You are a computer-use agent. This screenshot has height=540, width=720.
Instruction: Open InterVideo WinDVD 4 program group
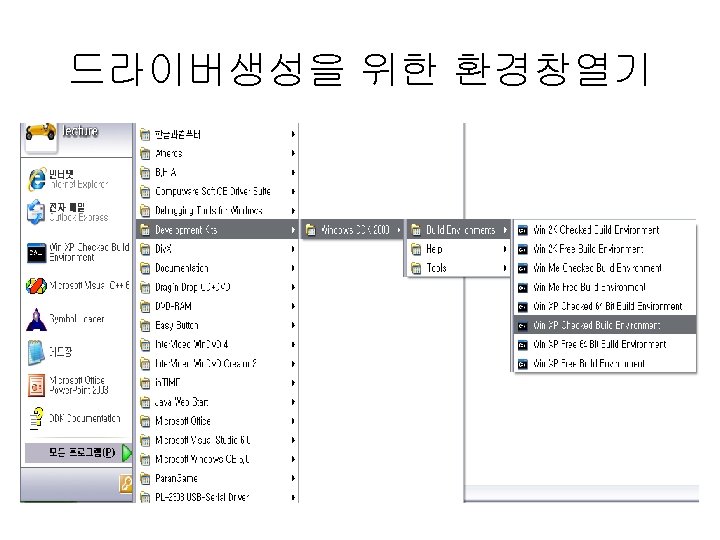click(x=218, y=344)
